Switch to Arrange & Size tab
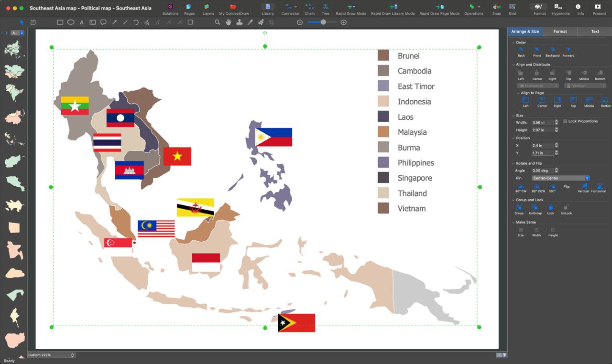The image size is (612, 364). tap(525, 32)
